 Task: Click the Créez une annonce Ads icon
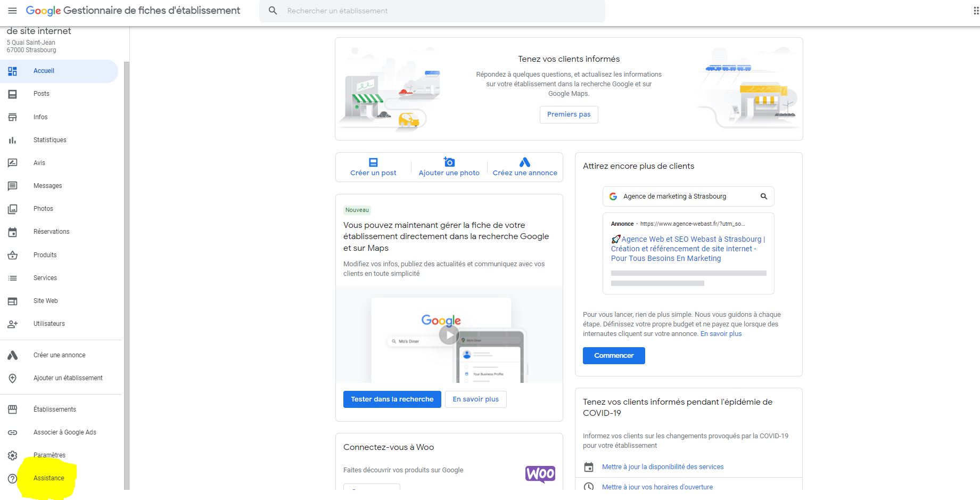coord(525,162)
